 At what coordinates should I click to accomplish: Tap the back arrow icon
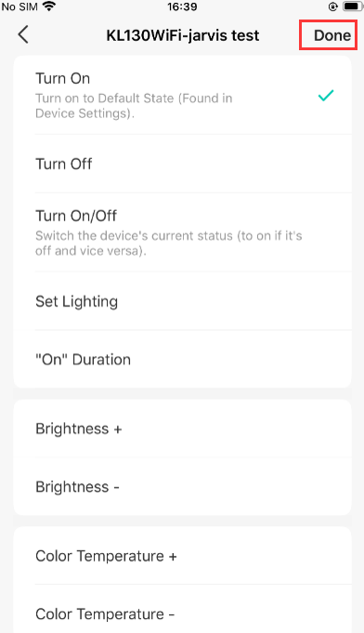(23, 34)
